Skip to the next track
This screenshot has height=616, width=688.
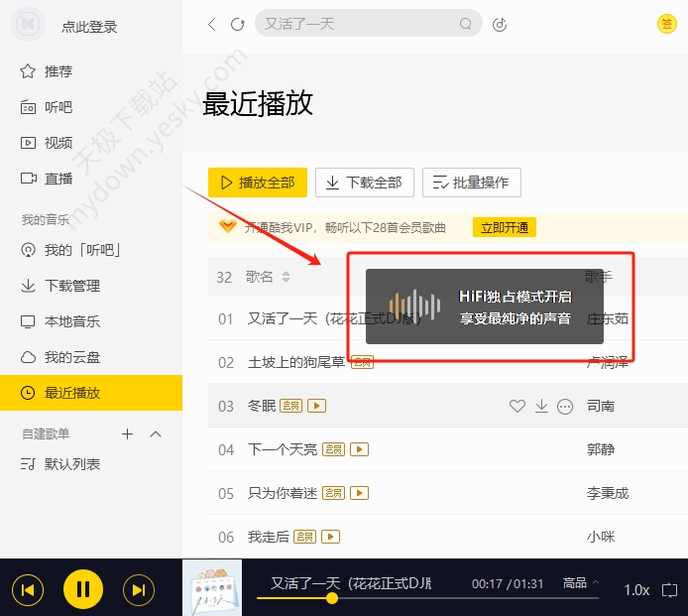pyautogui.click(x=139, y=590)
